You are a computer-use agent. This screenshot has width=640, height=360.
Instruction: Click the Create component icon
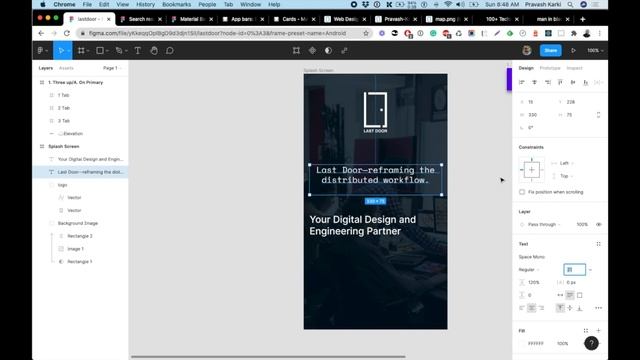(x=312, y=51)
